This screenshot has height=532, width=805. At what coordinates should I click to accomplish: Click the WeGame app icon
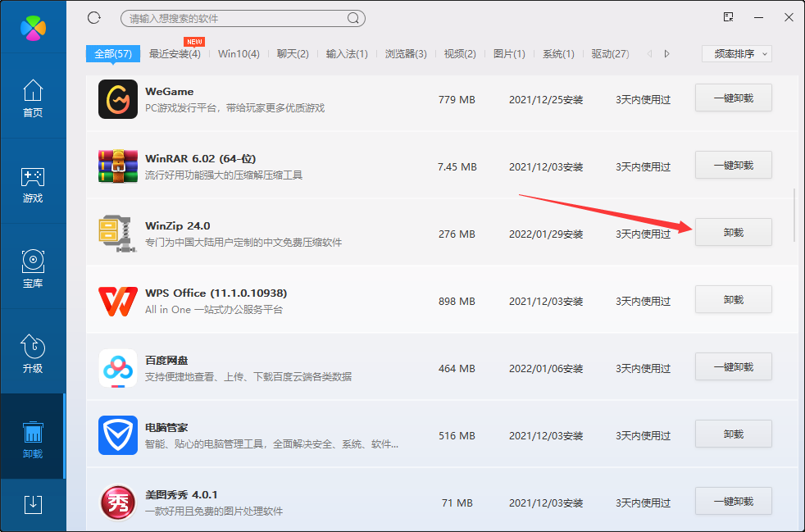click(x=118, y=99)
